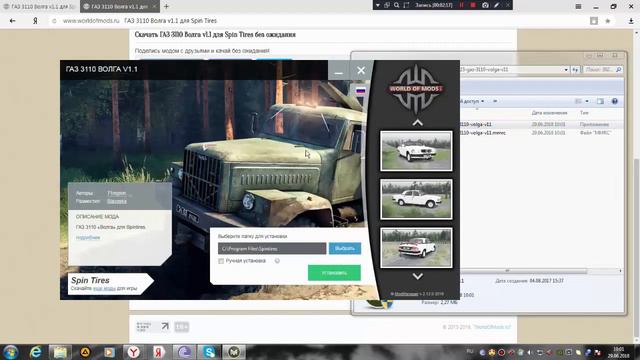Click the Russian flag language icon
This screenshot has width=640, height=360.
coord(360,91)
